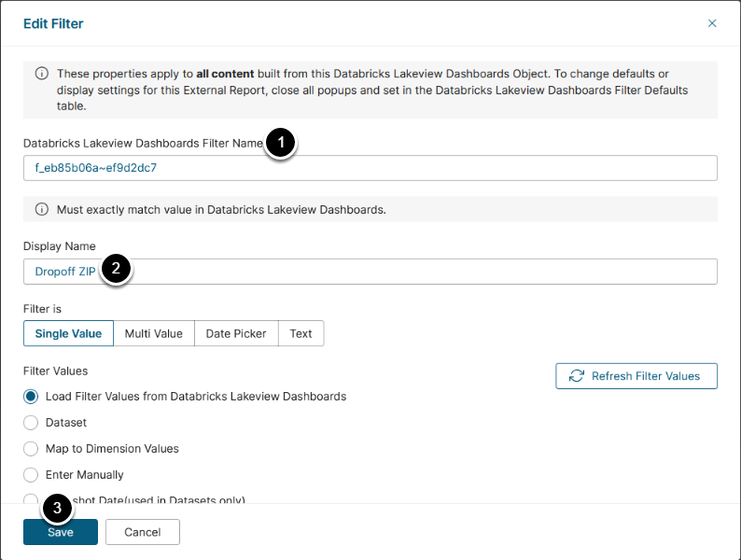Set filter type to Date Picker
The height and width of the screenshot is (560, 741).
236,333
